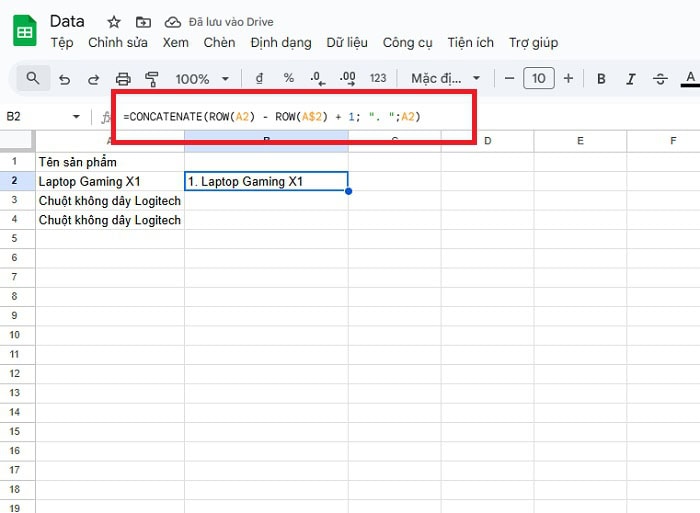Image resolution: width=700 pixels, height=513 pixels.
Task: Open the 100% zoom dropdown
Action: click(202, 79)
